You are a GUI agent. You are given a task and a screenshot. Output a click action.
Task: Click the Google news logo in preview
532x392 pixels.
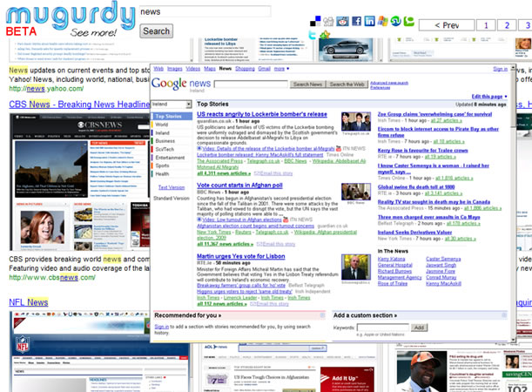[x=181, y=84]
